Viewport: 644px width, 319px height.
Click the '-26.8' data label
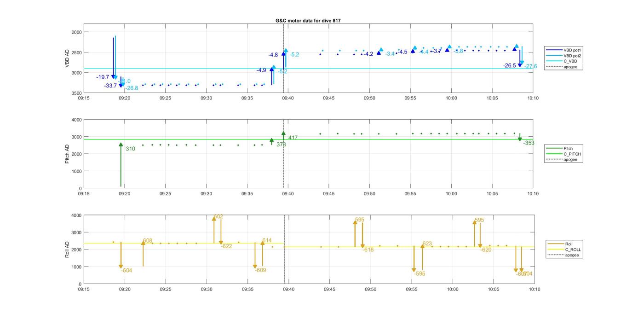(x=132, y=88)
